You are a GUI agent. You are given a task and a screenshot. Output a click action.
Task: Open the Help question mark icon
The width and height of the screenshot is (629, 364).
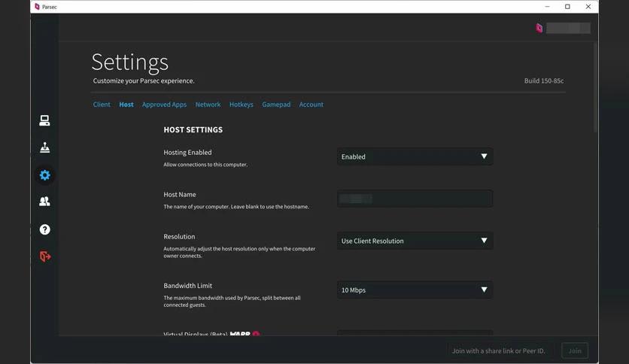[44, 229]
